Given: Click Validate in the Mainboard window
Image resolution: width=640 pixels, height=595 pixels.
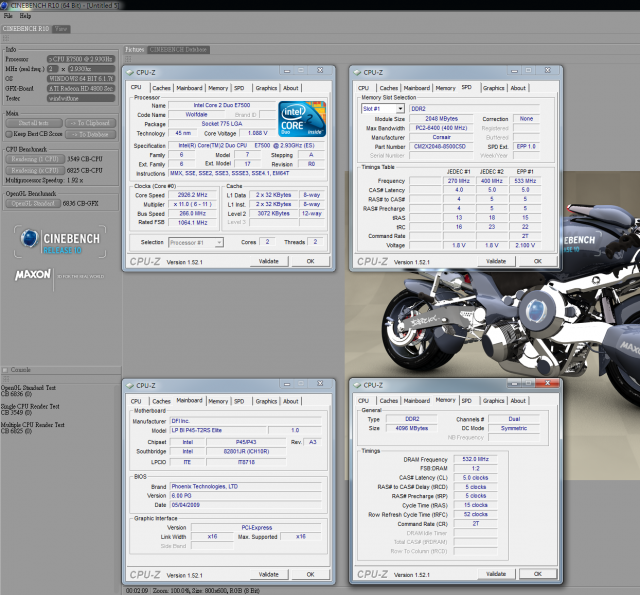Looking at the screenshot, I should pyautogui.click(x=269, y=575).
